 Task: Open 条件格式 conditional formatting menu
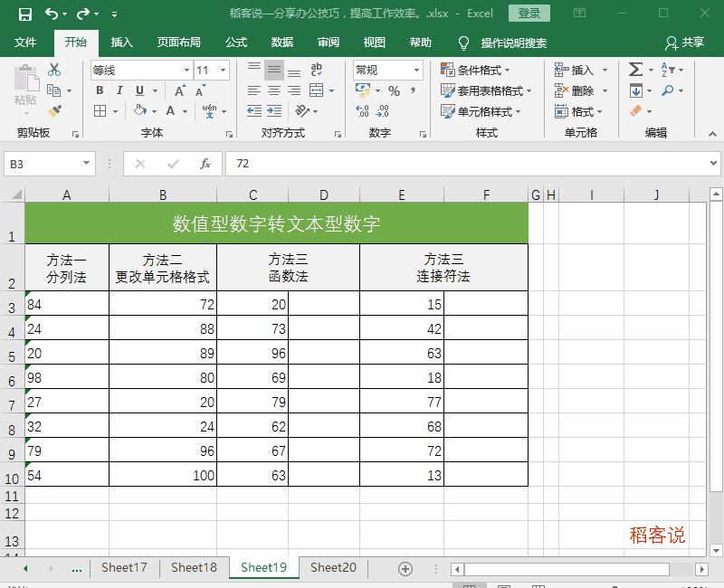point(476,71)
